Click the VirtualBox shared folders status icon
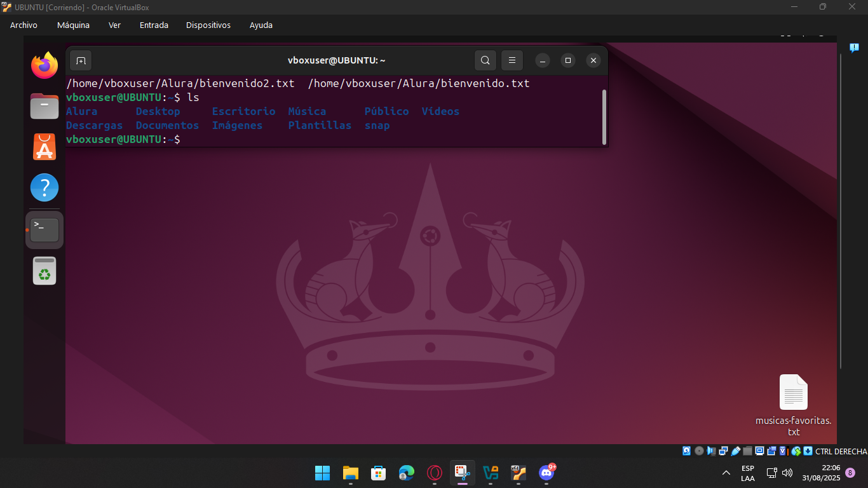 point(748,451)
